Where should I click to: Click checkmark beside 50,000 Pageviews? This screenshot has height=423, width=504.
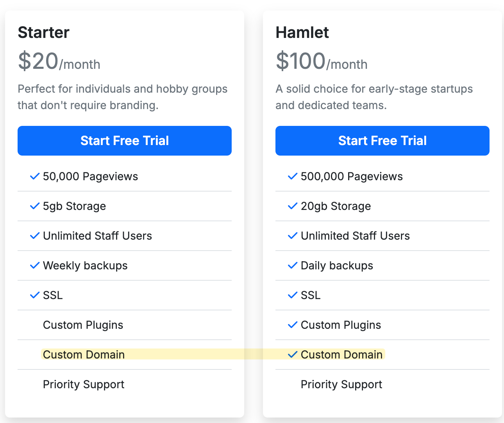point(35,176)
